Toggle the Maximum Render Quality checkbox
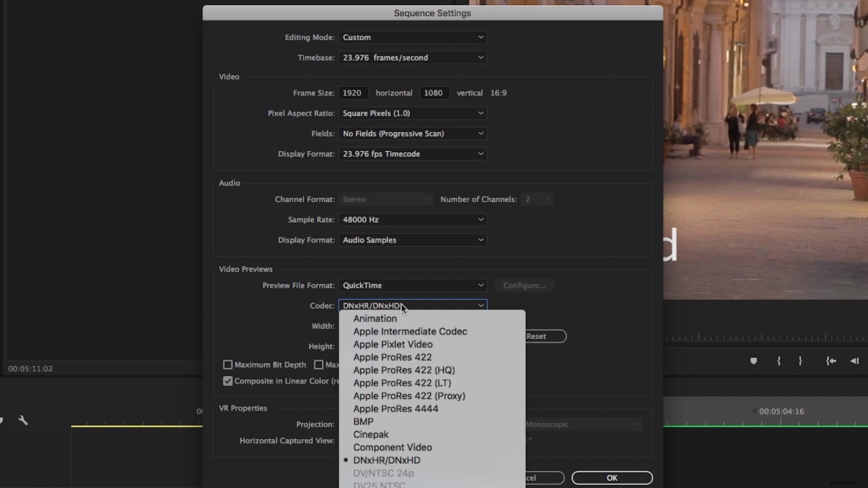This screenshot has width=868, height=488. coord(319,364)
